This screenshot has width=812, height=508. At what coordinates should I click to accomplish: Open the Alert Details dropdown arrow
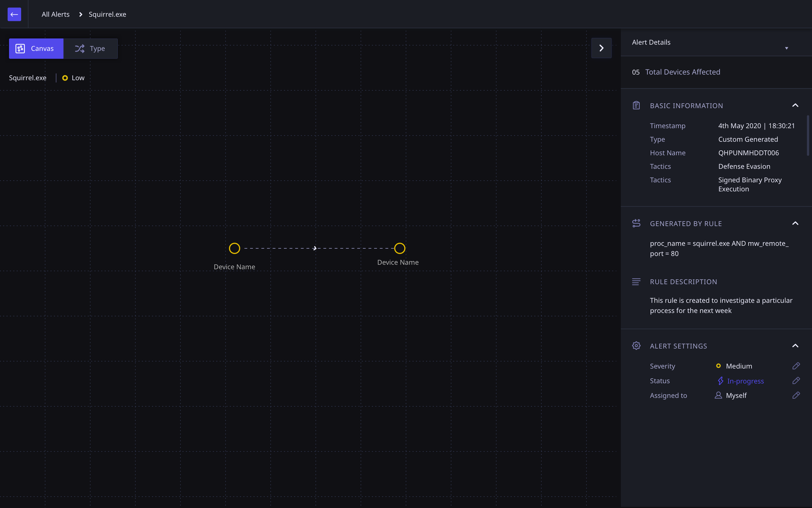(786, 48)
